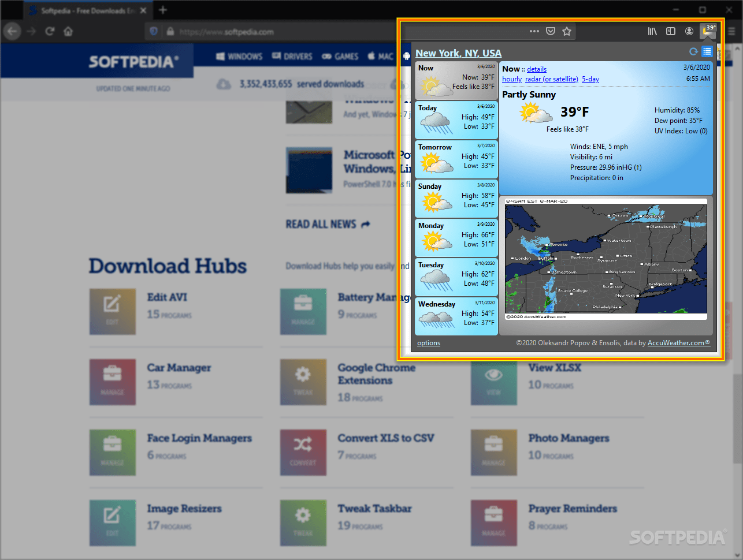Bookmark this page with the star icon
Viewport: 743px width, 560px height.
(567, 31)
